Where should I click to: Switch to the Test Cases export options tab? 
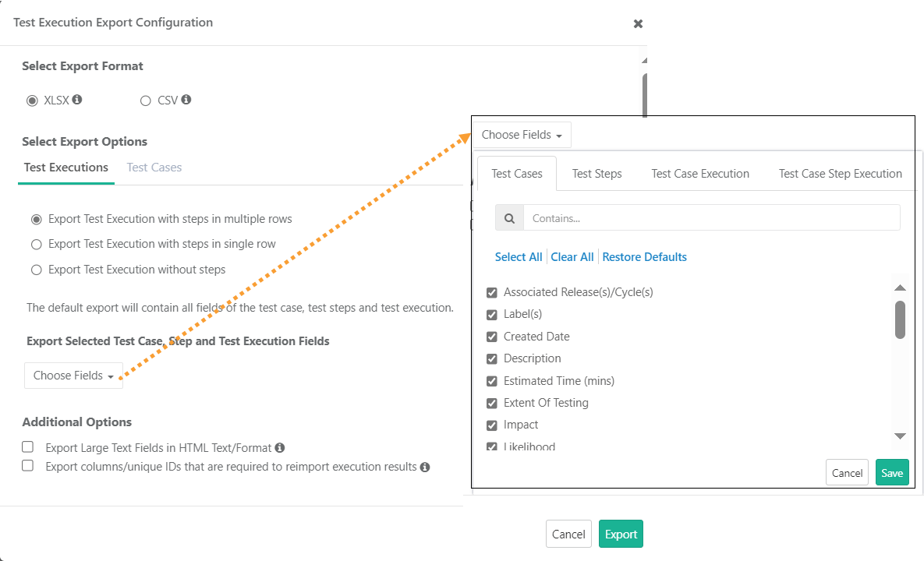point(154,168)
